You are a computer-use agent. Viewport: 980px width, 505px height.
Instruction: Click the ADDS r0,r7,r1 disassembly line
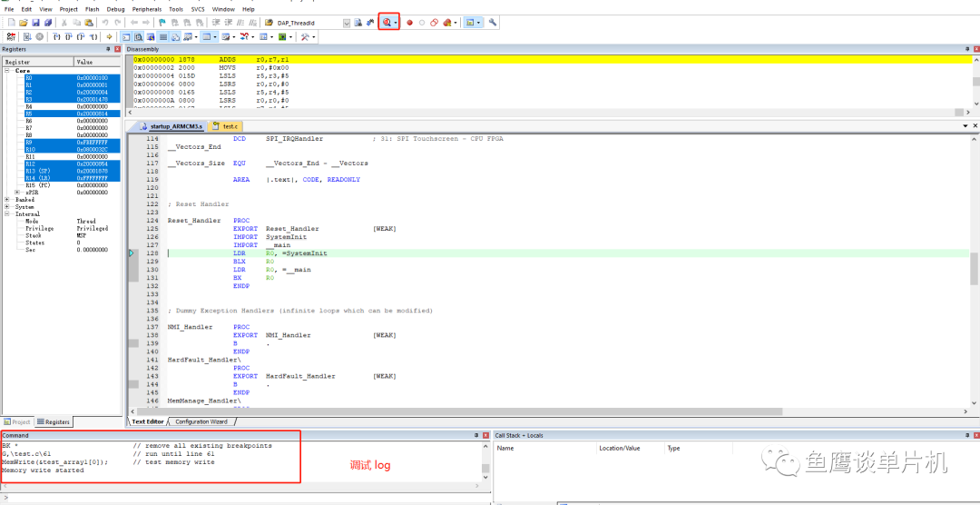[553, 59]
